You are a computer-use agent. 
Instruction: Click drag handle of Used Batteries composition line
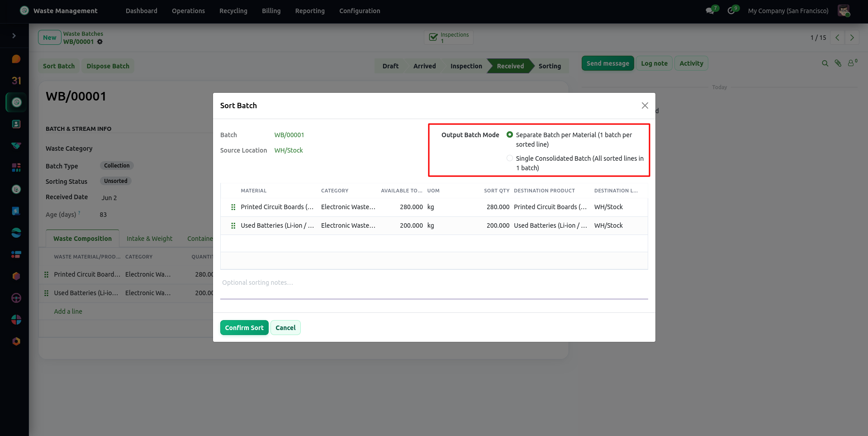(46, 293)
